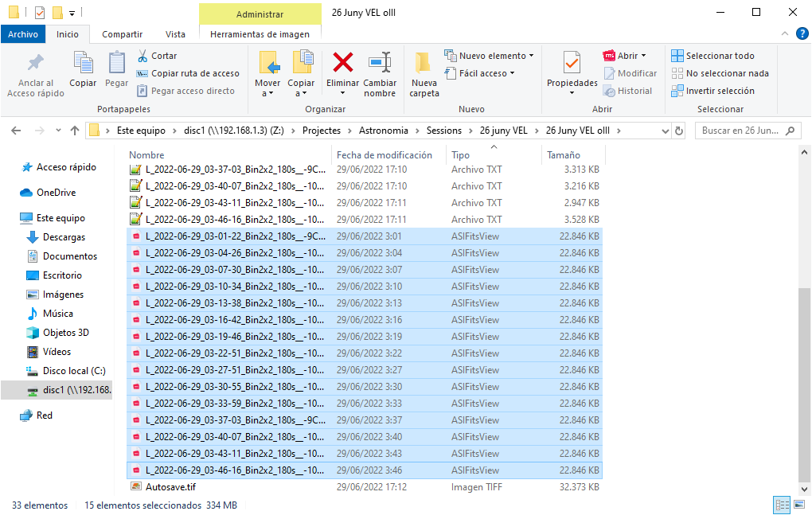Select Música in the sidebar
The width and height of the screenshot is (812, 515).
pos(58,314)
